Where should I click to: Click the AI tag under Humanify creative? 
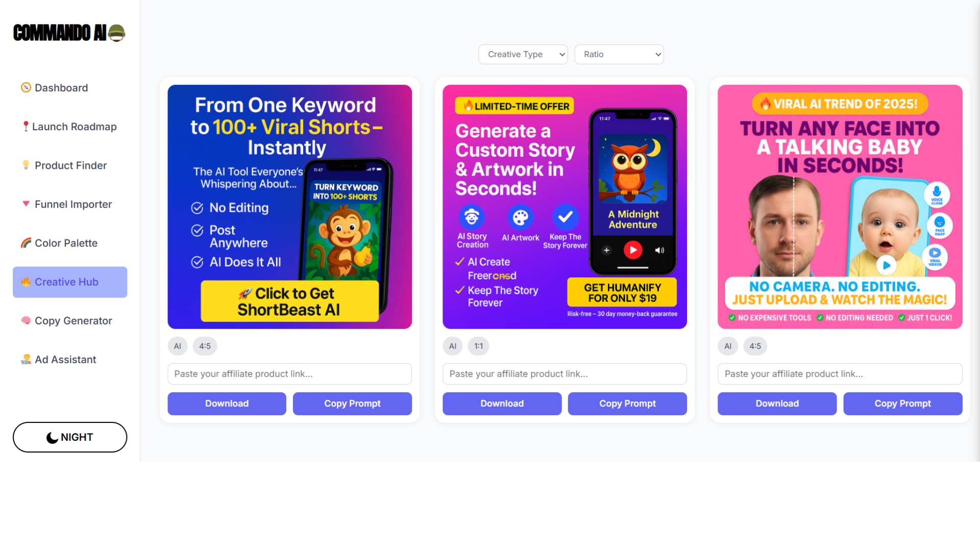click(x=452, y=346)
